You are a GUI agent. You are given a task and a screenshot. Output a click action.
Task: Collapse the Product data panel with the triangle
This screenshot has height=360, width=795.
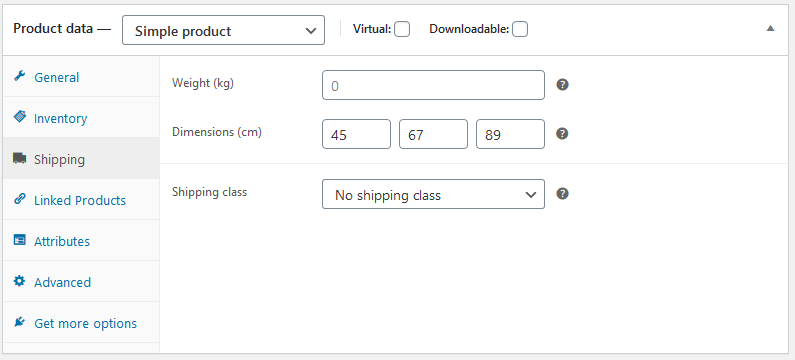point(771,29)
